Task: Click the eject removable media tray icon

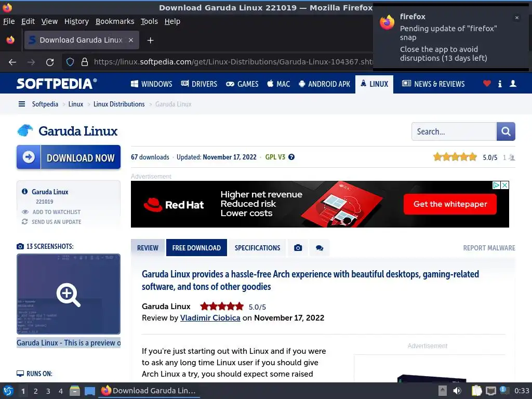Action: 443,391
